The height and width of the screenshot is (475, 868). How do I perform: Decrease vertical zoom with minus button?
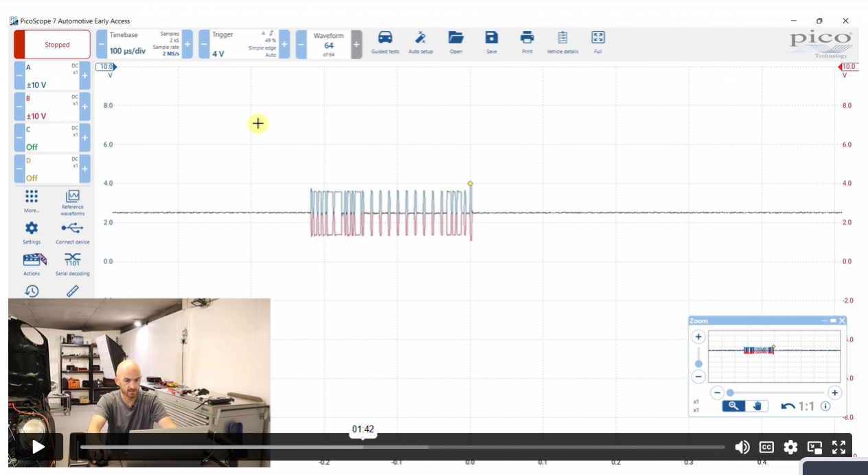click(698, 376)
